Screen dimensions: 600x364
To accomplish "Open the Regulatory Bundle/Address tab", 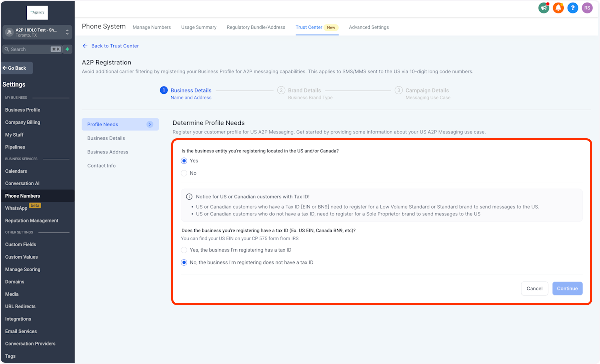I will pos(256,27).
